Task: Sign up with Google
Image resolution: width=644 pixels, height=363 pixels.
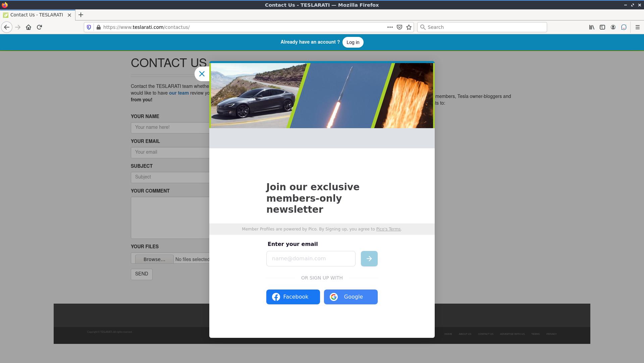Action: coord(351,297)
